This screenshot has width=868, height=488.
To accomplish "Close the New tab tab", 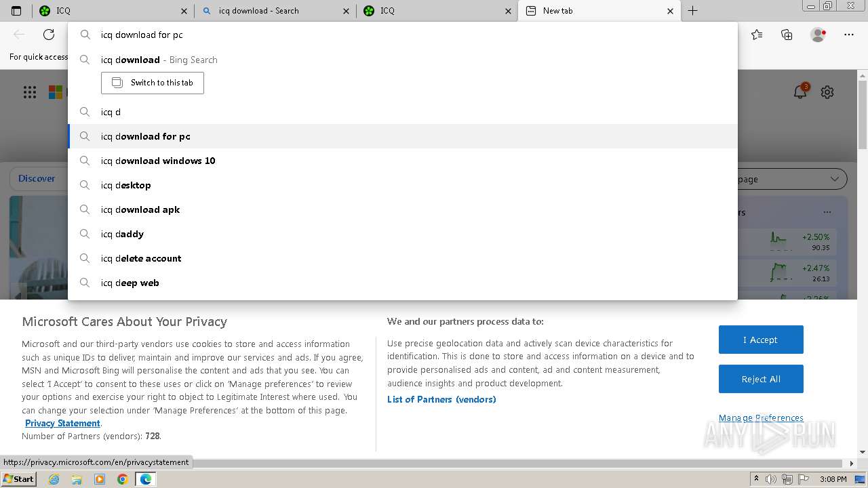I will click(670, 11).
